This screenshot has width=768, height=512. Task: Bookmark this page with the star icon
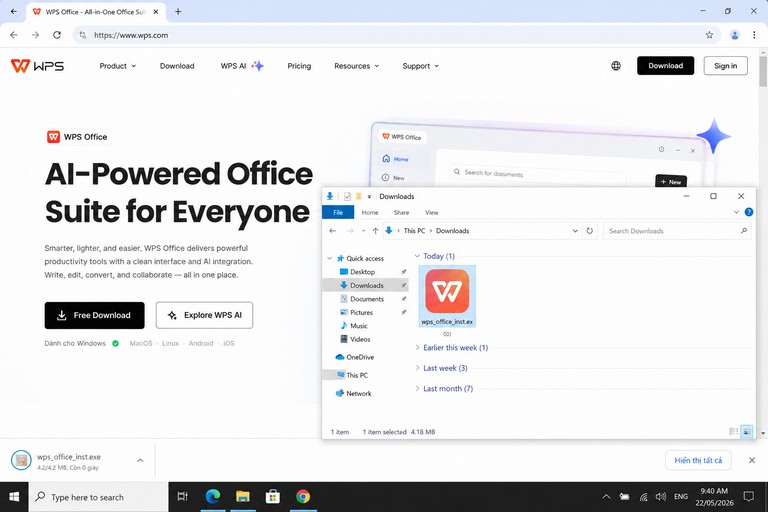click(x=709, y=35)
